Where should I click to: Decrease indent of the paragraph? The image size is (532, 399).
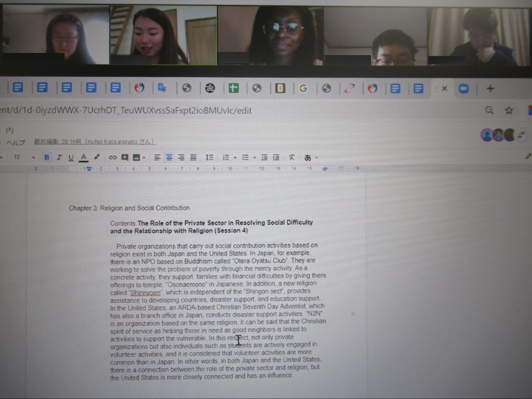pos(264,157)
